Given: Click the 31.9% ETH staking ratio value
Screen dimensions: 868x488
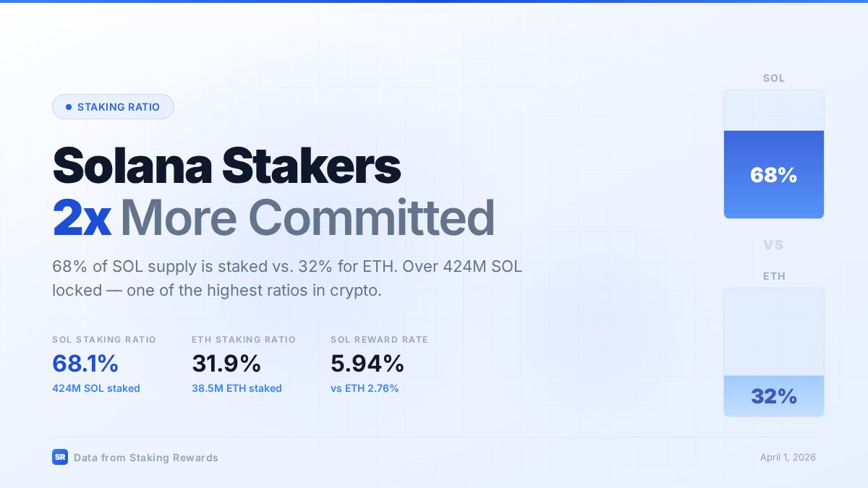Looking at the screenshot, I should 226,364.
